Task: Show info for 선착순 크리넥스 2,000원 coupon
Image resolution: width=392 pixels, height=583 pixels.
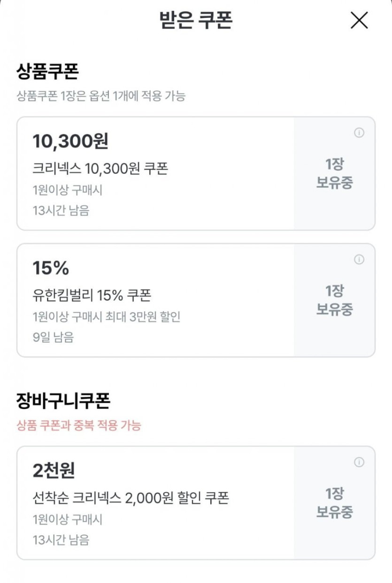Action: coord(359,462)
